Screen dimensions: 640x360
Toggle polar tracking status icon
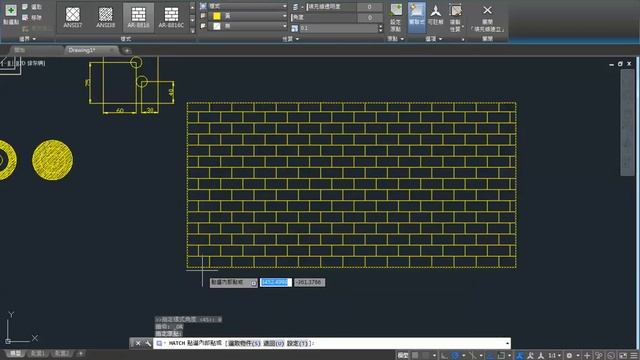[455, 356]
